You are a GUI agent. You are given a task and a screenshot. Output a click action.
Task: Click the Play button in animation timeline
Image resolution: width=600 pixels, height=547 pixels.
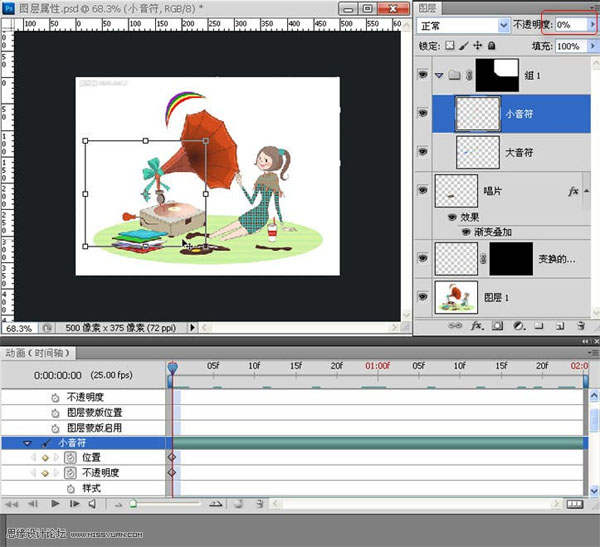pyautogui.click(x=53, y=505)
